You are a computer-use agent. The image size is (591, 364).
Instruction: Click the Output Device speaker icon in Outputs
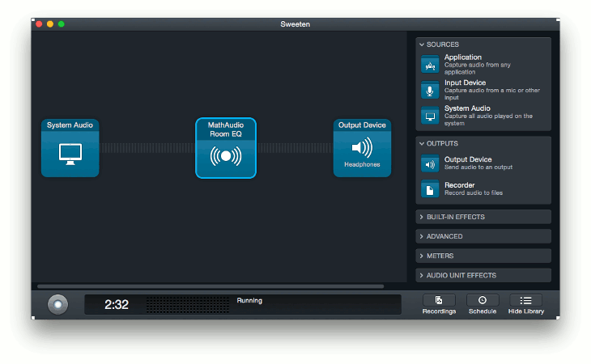[x=430, y=163]
